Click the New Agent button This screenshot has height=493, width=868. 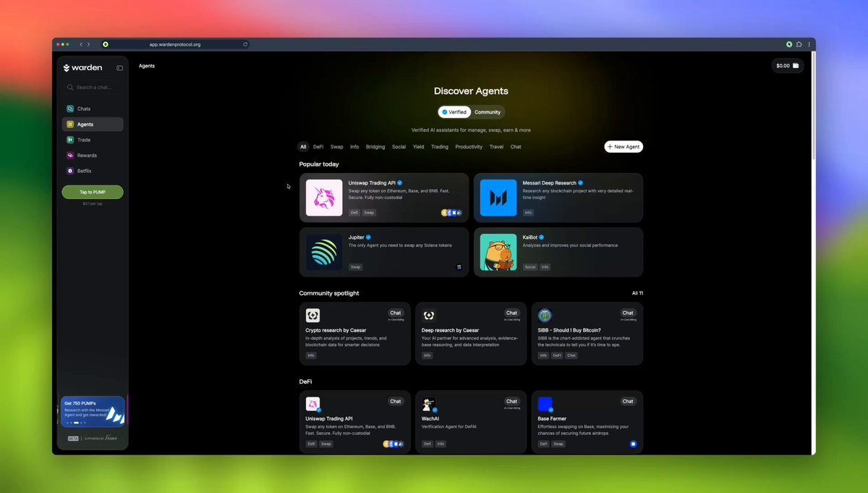(x=624, y=147)
